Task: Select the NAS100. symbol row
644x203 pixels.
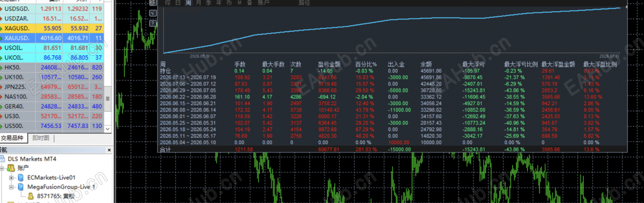Action: tap(52, 96)
